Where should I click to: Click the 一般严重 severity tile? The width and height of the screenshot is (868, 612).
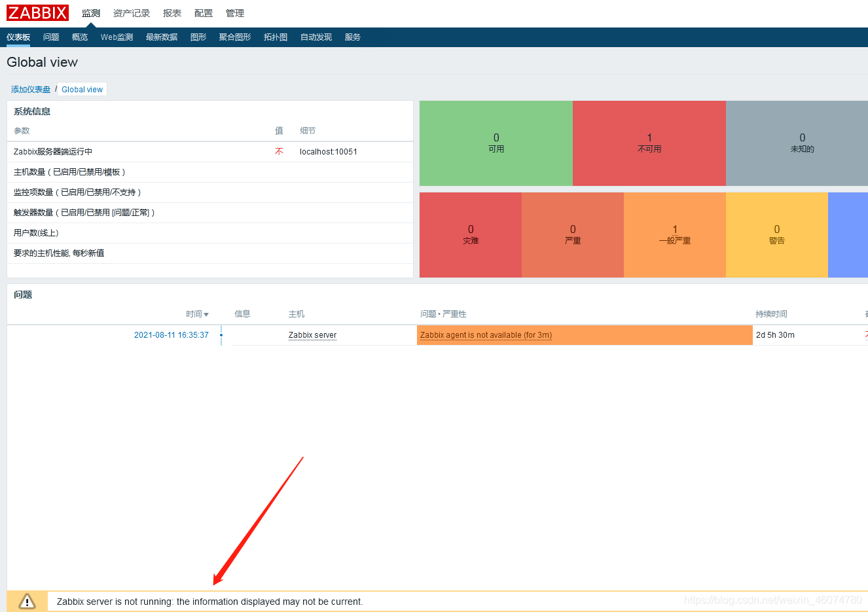pyautogui.click(x=675, y=235)
